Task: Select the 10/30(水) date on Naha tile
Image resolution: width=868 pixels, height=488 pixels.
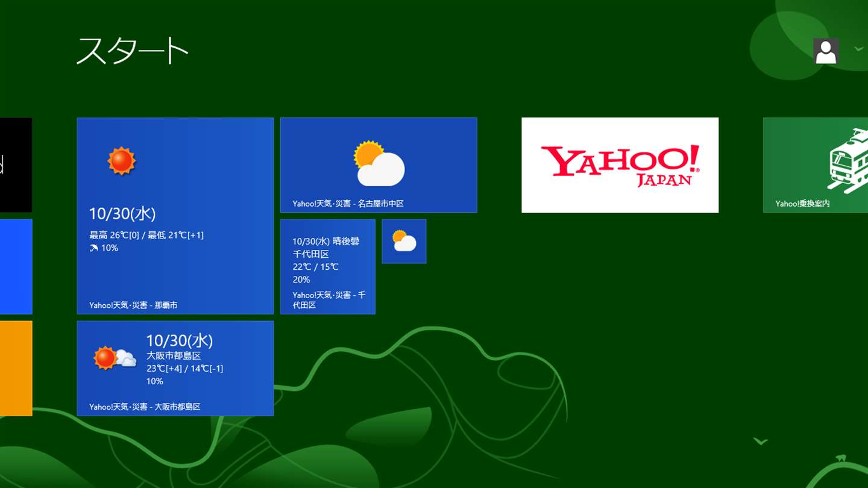Action: [122, 213]
